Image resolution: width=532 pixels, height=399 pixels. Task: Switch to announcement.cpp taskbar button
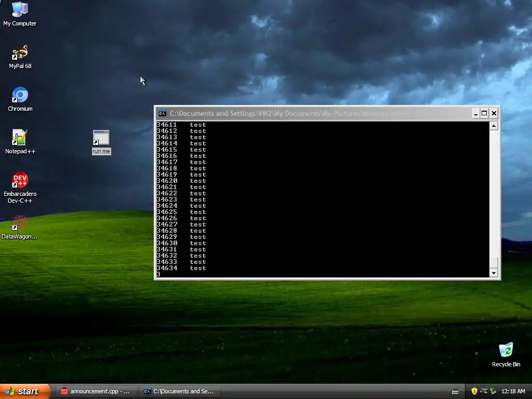[96, 391]
